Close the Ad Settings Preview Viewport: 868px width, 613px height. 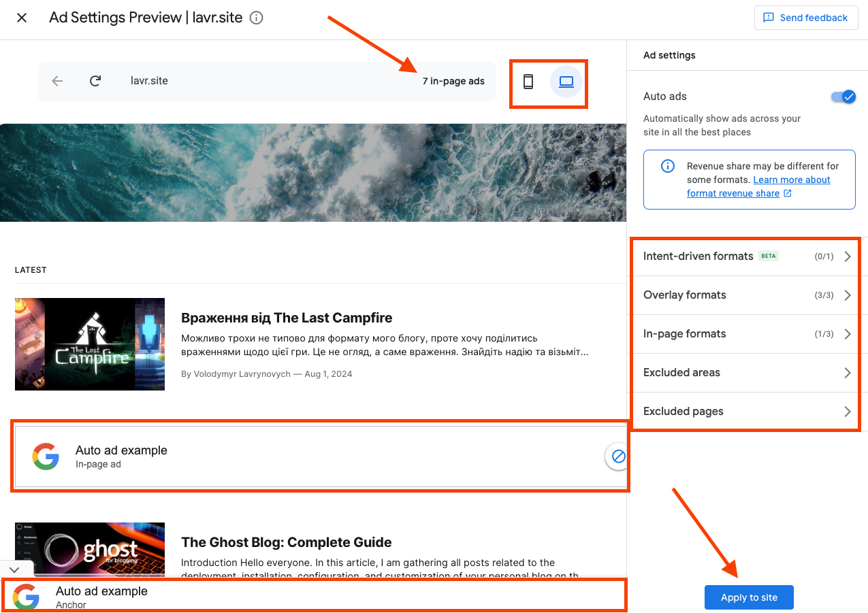(22, 18)
